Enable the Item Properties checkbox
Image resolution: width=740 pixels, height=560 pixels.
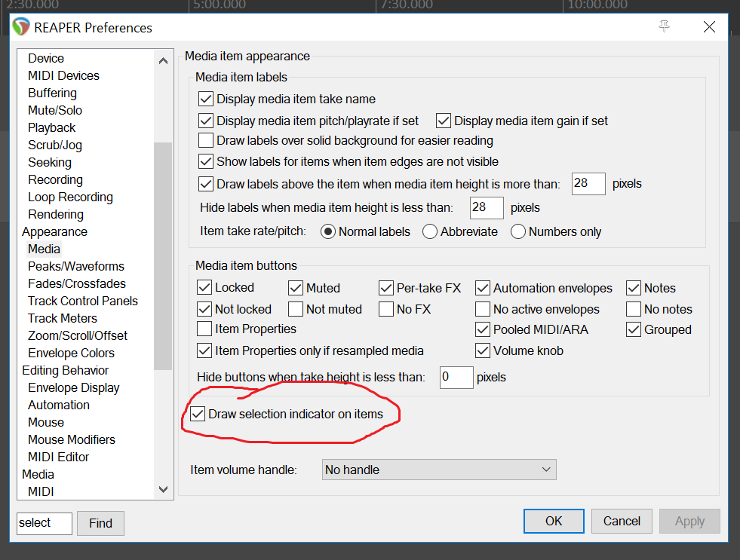[x=204, y=329]
